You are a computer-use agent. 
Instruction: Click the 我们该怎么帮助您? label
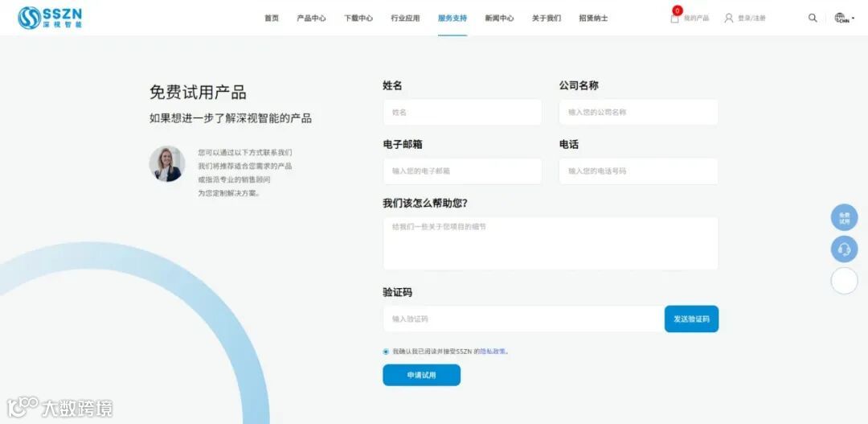(425, 204)
